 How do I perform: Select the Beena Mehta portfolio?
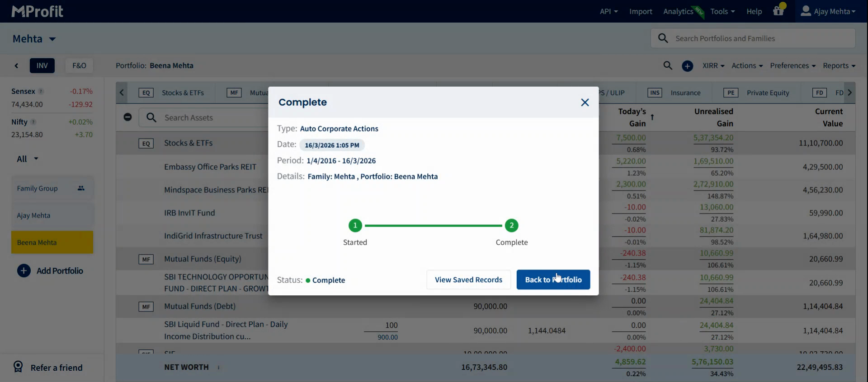pos(52,242)
